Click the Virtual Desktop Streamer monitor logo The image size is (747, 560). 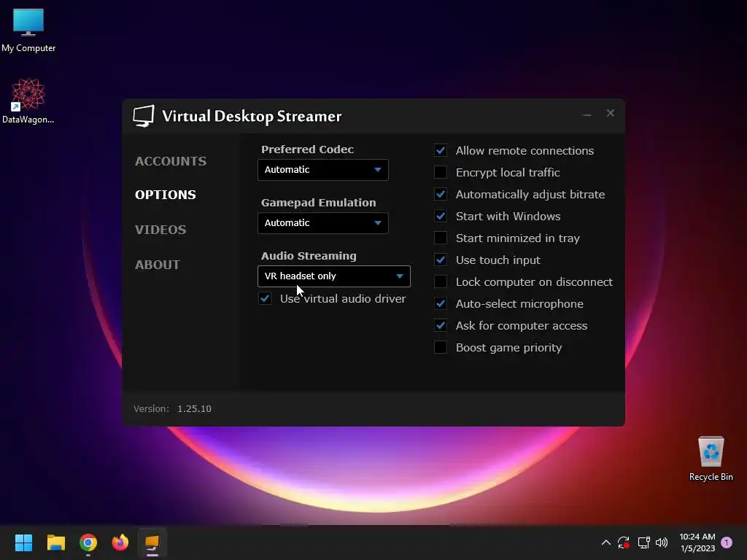[144, 116]
